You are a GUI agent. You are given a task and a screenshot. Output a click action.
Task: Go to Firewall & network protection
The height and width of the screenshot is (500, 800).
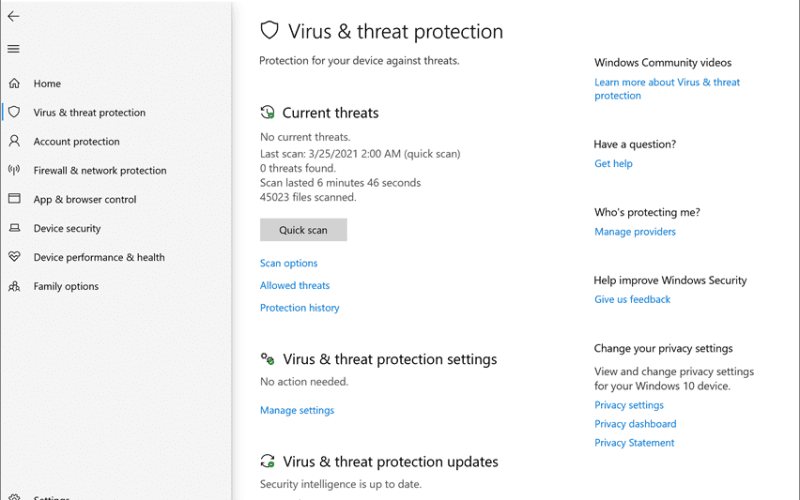[x=100, y=170]
